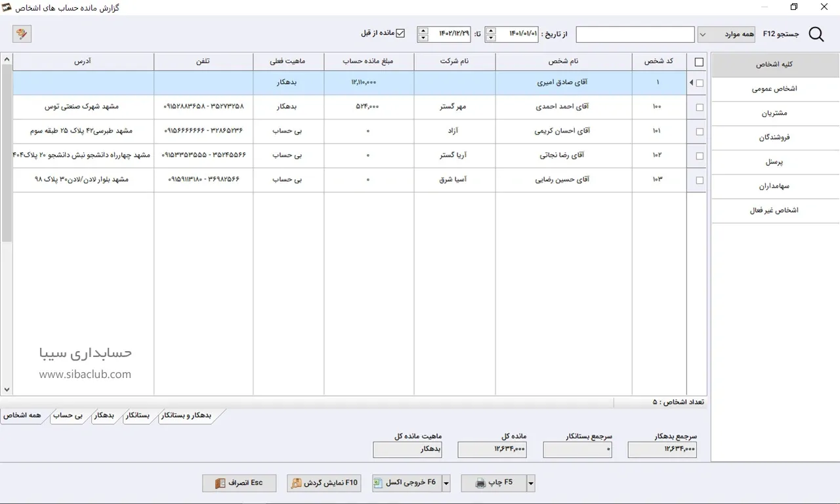Switch to the بدهکار tab

tap(104, 415)
